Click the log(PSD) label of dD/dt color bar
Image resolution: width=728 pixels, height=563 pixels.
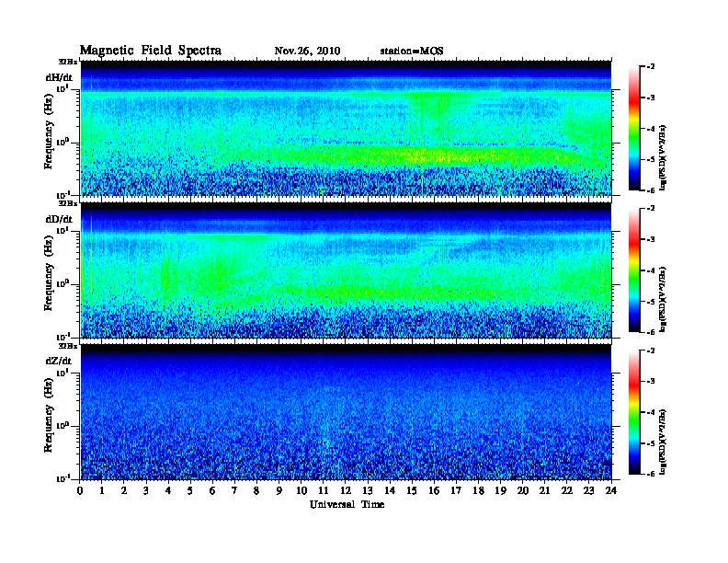click(x=663, y=299)
